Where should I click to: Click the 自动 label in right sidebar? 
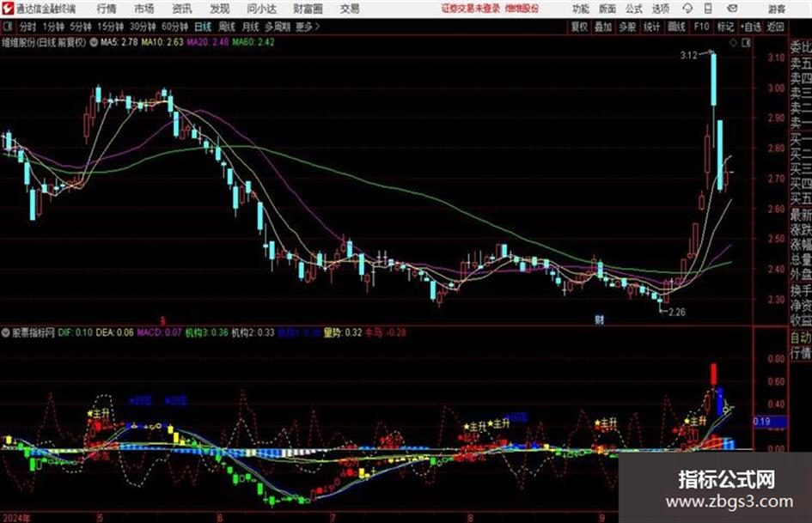[801, 338]
